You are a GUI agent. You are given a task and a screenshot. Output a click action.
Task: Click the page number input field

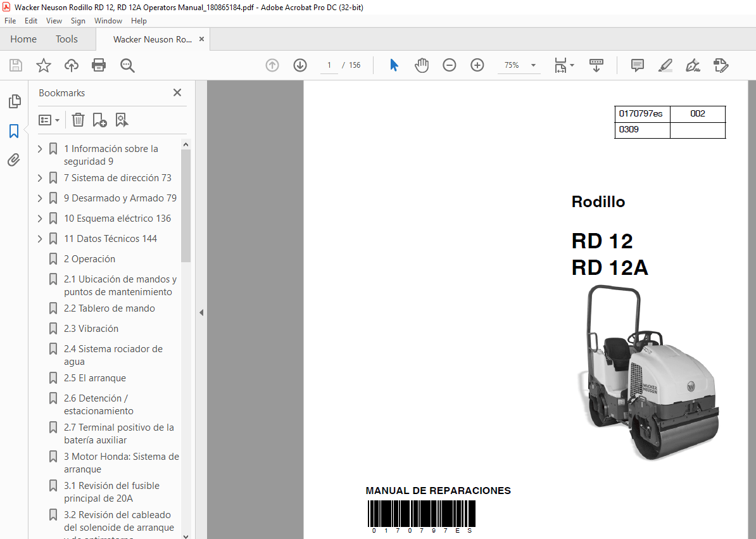[329, 65]
